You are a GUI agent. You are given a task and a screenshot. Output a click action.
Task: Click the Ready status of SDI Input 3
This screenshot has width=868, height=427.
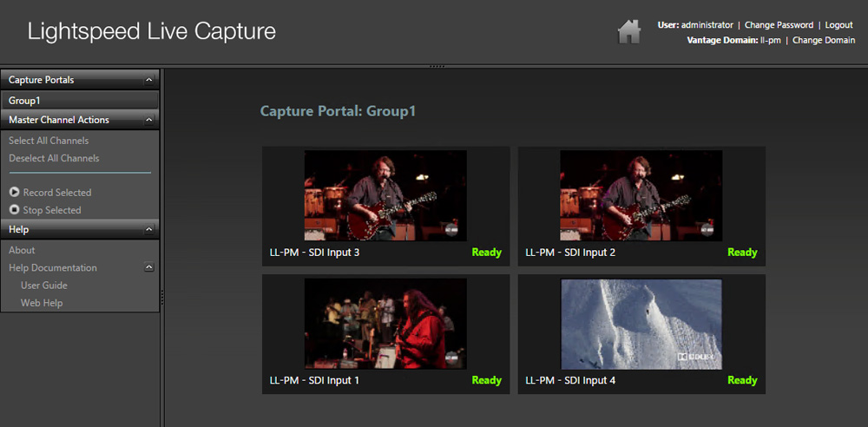click(487, 253)
